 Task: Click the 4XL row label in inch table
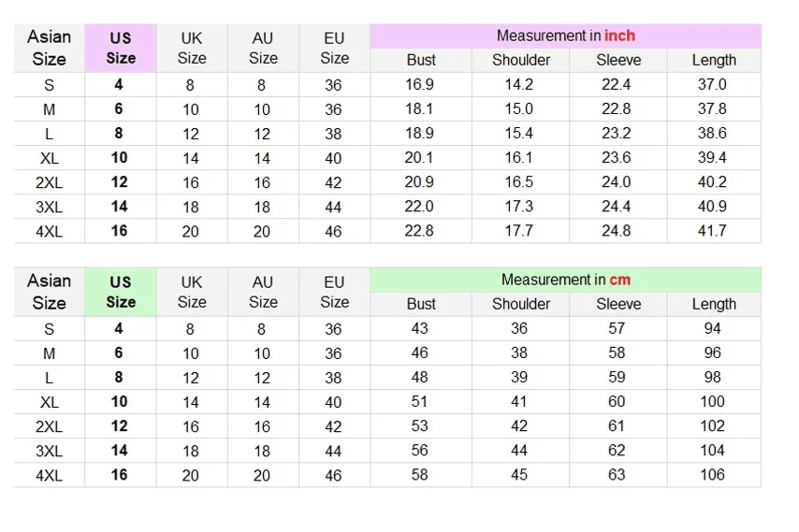coord(49,232)
